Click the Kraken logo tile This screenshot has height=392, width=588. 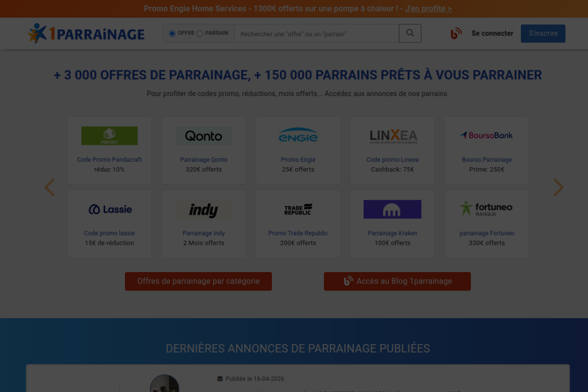click(392, 210)
